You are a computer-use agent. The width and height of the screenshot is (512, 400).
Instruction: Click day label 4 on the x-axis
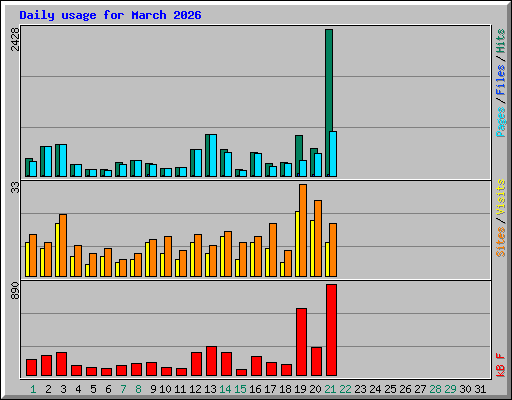pos(78,389)
